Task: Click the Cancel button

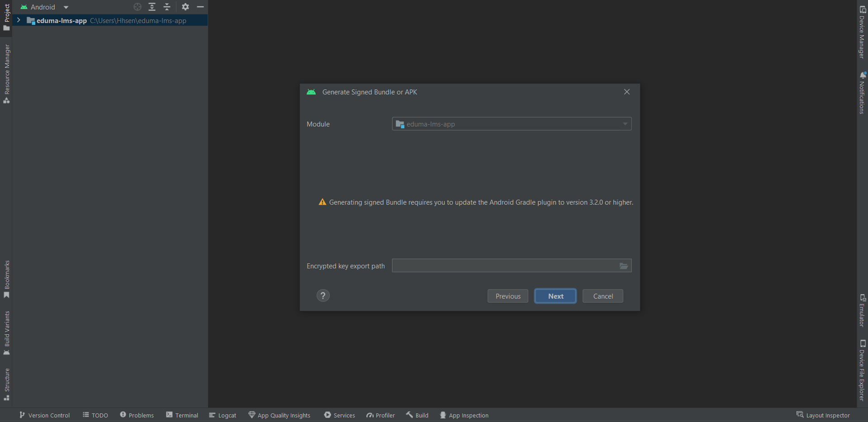Action: pyautogui.click(x=603, y=296)
